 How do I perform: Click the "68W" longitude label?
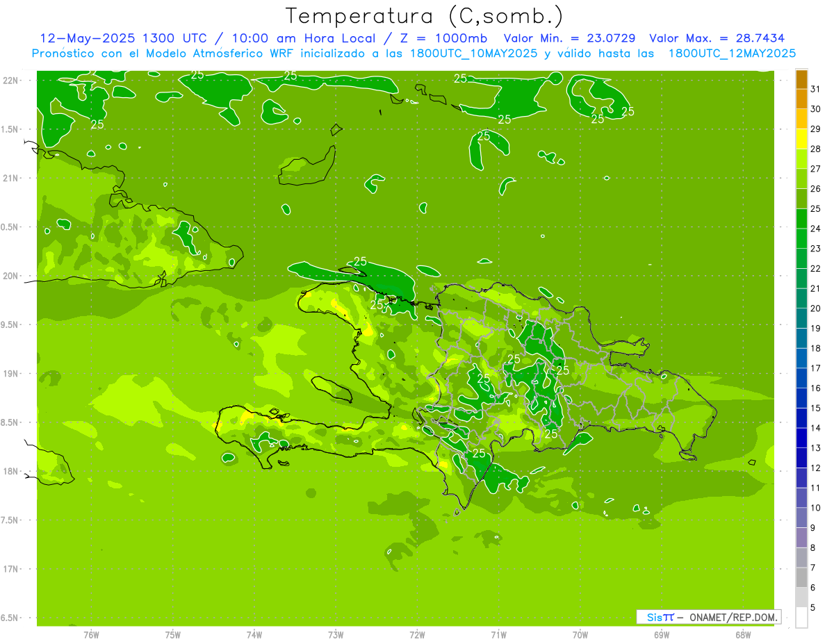[x=742, y=635]
